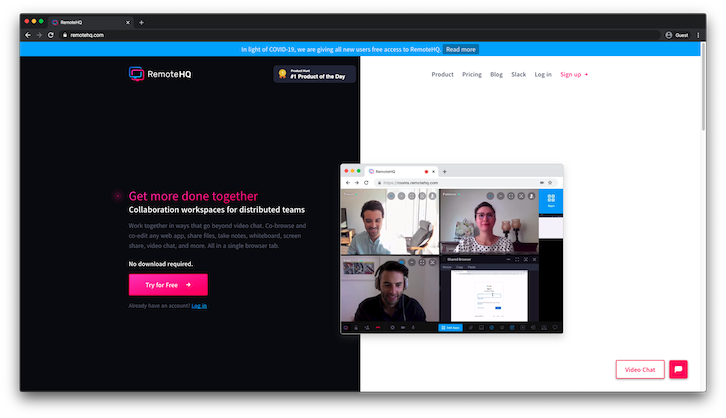Open the Slack nav link
Screen dimensions: 726x418
click(518, 74)
